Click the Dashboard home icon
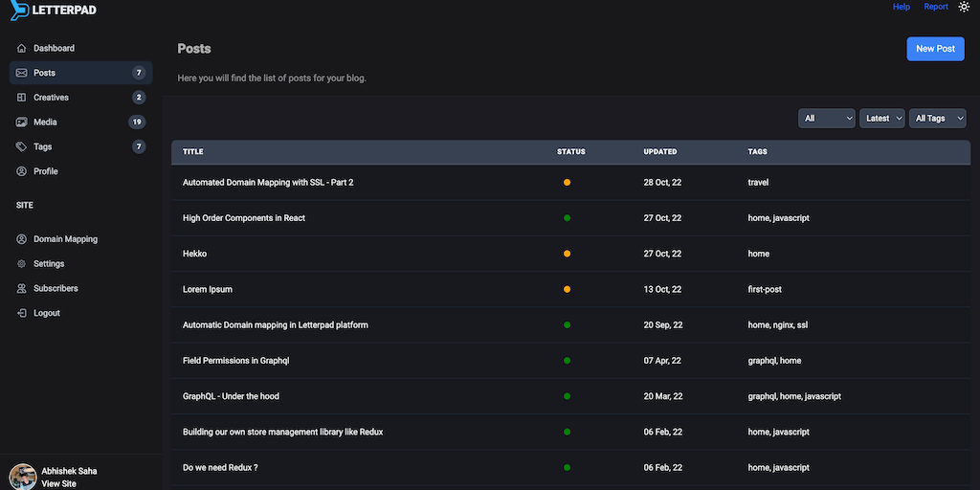This screenshot has height=490, width=980. click(x=22, y=48)
